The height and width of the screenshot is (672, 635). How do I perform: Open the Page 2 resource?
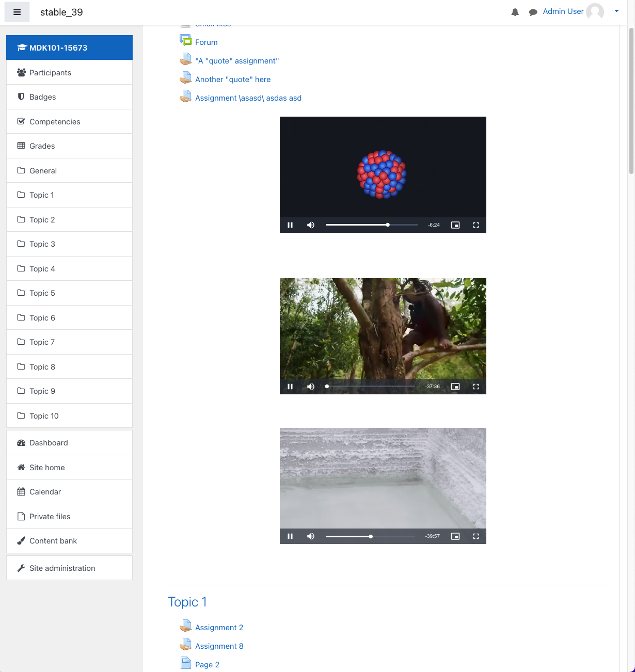pos(207,665)
